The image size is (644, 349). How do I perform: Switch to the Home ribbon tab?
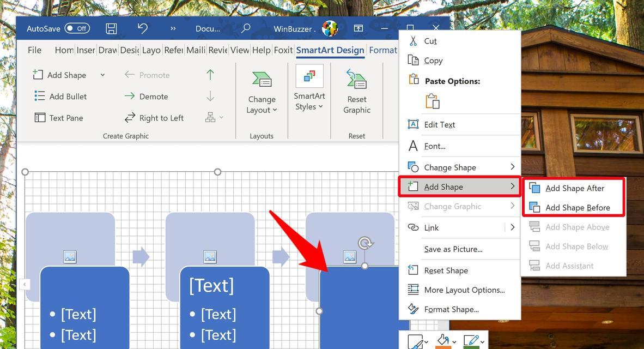(x=64, y=50)
